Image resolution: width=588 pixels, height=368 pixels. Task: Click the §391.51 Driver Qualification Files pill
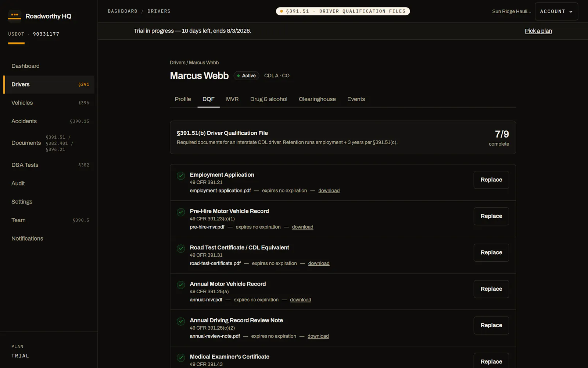(x=343, y=11)
